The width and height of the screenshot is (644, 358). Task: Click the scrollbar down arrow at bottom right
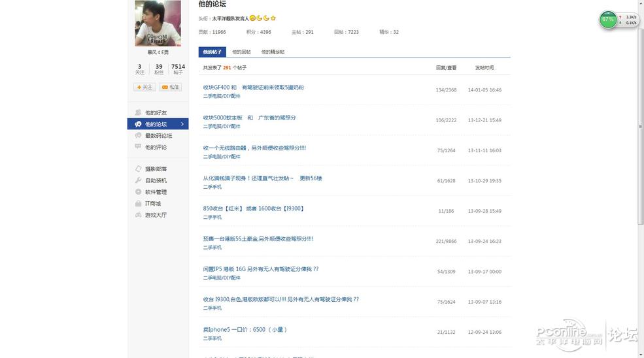coord(641,355)
